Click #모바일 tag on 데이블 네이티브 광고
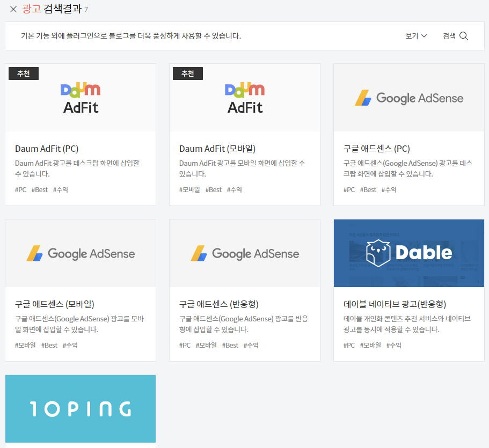Screen dimensions: 489x448 (370, 345)
